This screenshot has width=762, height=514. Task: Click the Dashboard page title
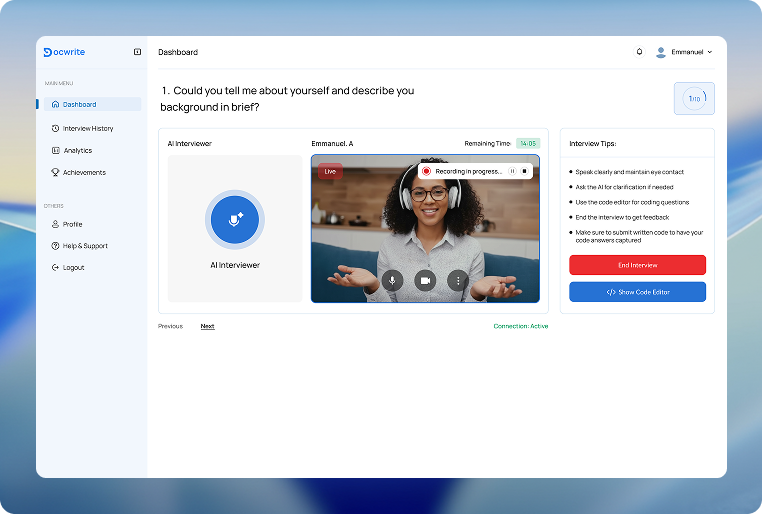point(178,52)
